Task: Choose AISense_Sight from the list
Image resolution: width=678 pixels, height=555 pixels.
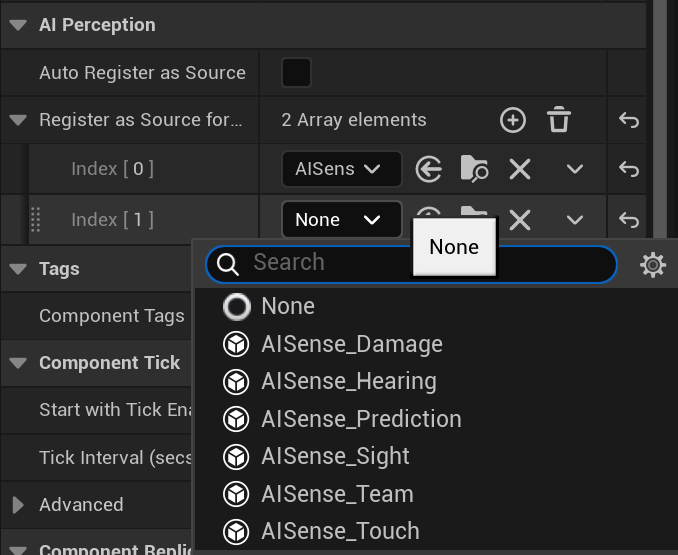Action: point(335,456)
